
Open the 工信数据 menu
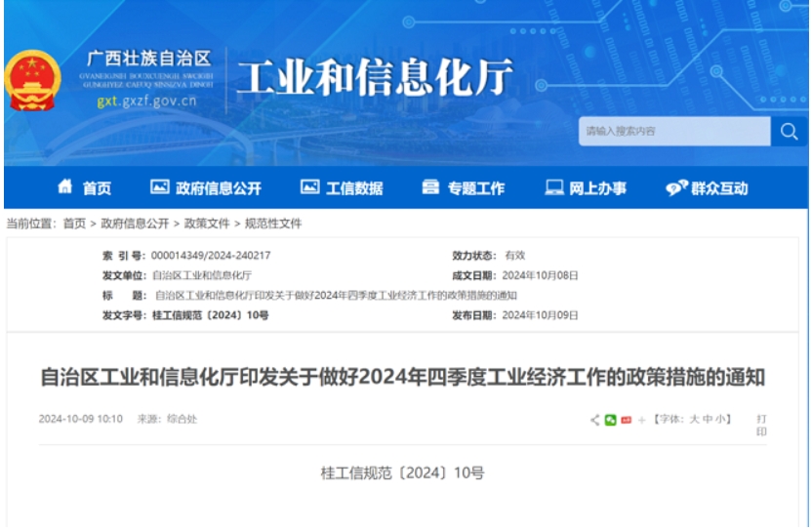pyautogui.click(x=342, y=188)
